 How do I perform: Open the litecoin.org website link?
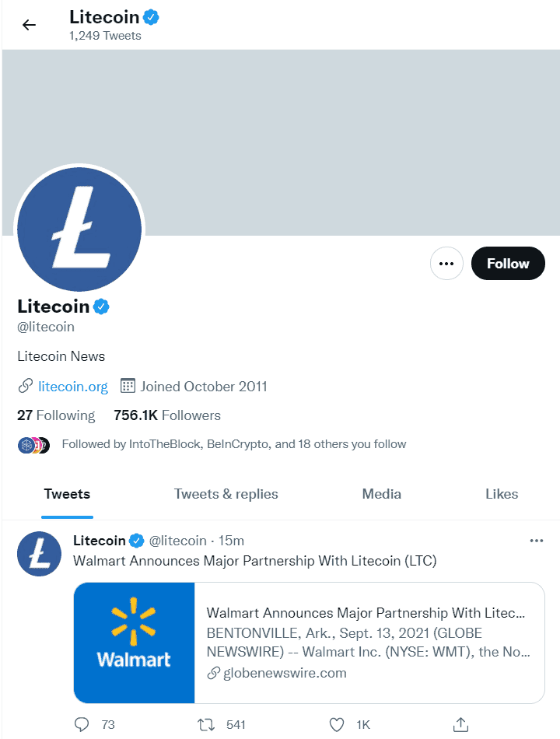(73, 386)
